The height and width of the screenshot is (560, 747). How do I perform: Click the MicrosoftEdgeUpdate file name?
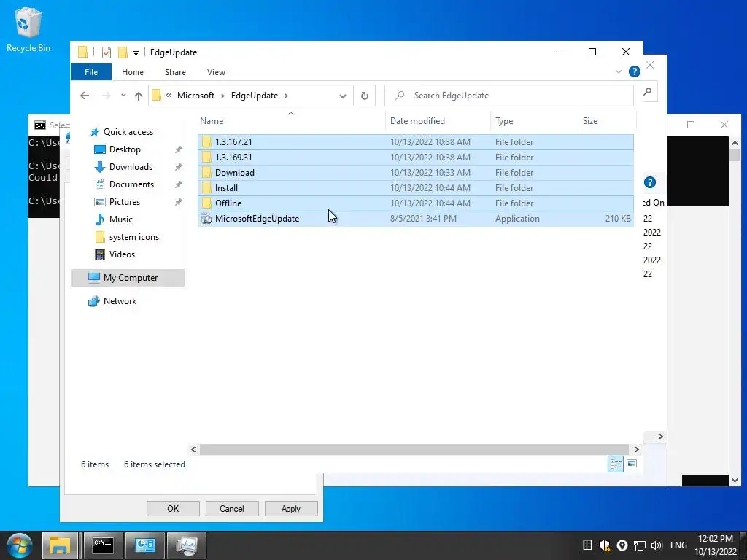(x=258, y=219)
